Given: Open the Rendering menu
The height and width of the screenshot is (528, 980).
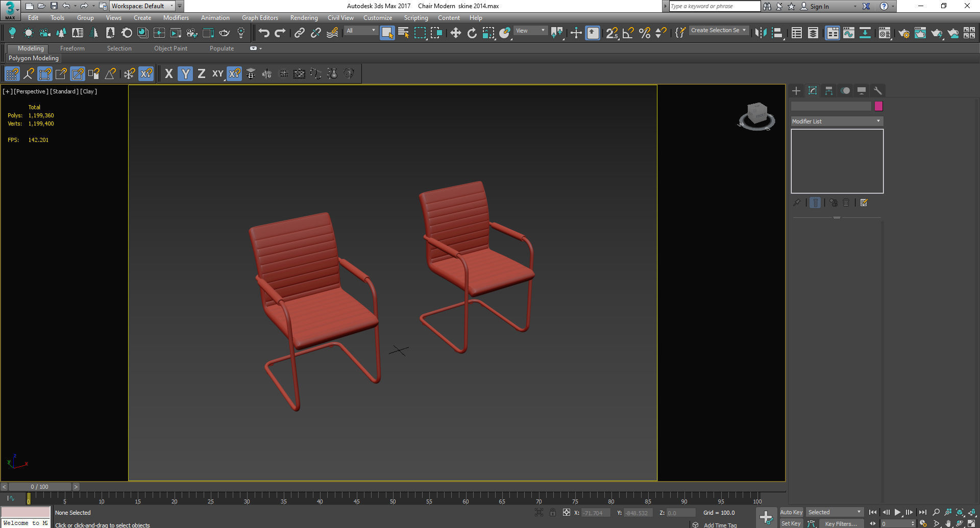Looking at the screenshot, I should point(304,18).
